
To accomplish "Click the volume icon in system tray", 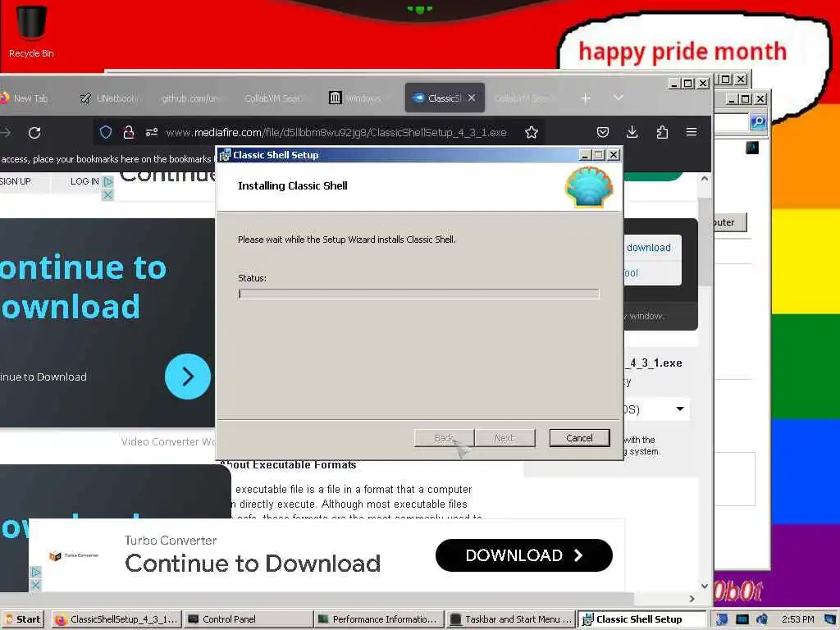I will click(x=761, y=619).
